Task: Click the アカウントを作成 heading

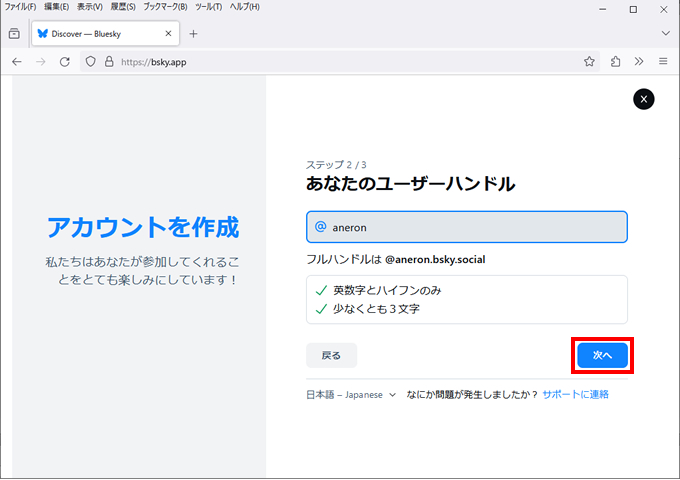Action: click(143, 227)
